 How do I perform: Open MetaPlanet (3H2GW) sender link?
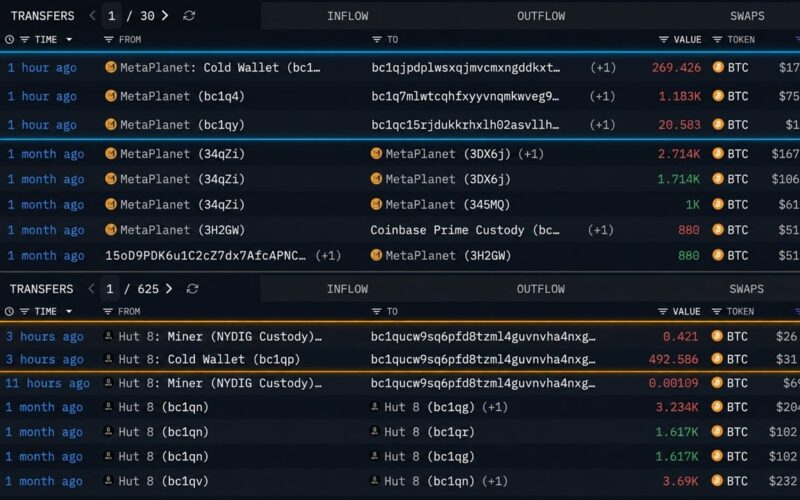click(x=182, y=230)
